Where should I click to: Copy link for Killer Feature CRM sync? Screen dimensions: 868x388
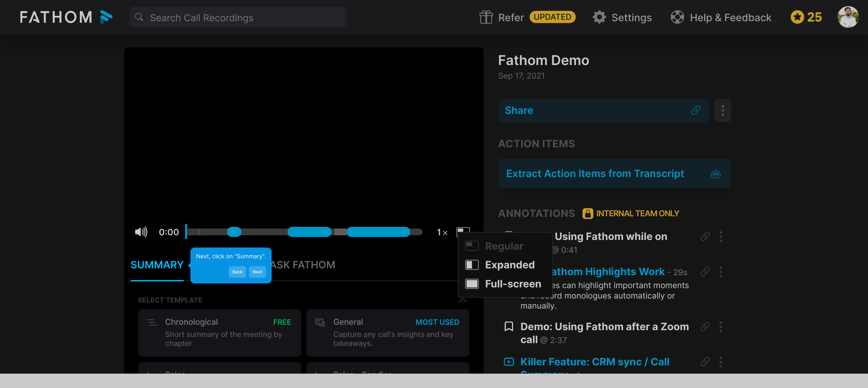[705, 362]
